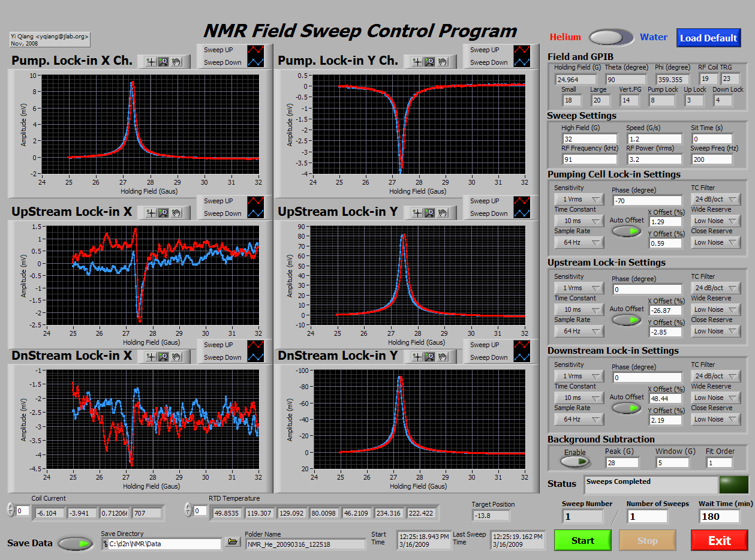Select crosshair cursor tool on DnStream Lock-in X graph
This screenshot has width=755, height=560.
click(151, 357)
